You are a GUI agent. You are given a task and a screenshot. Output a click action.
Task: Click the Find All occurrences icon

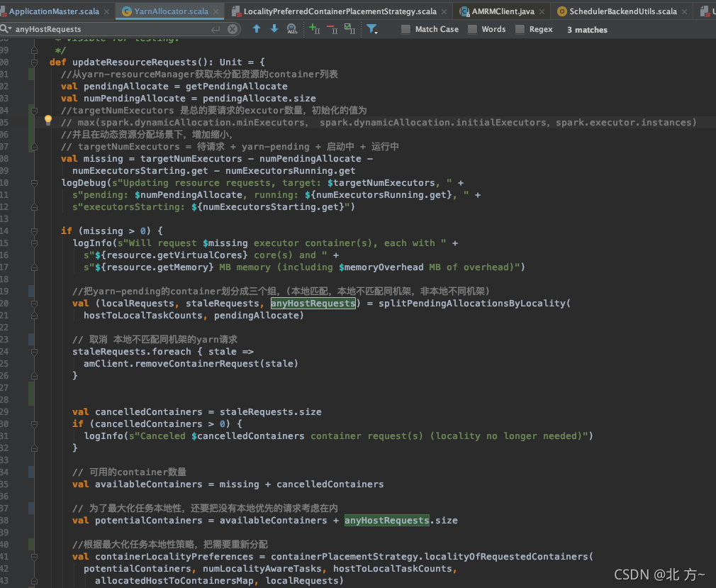point(292,29)
